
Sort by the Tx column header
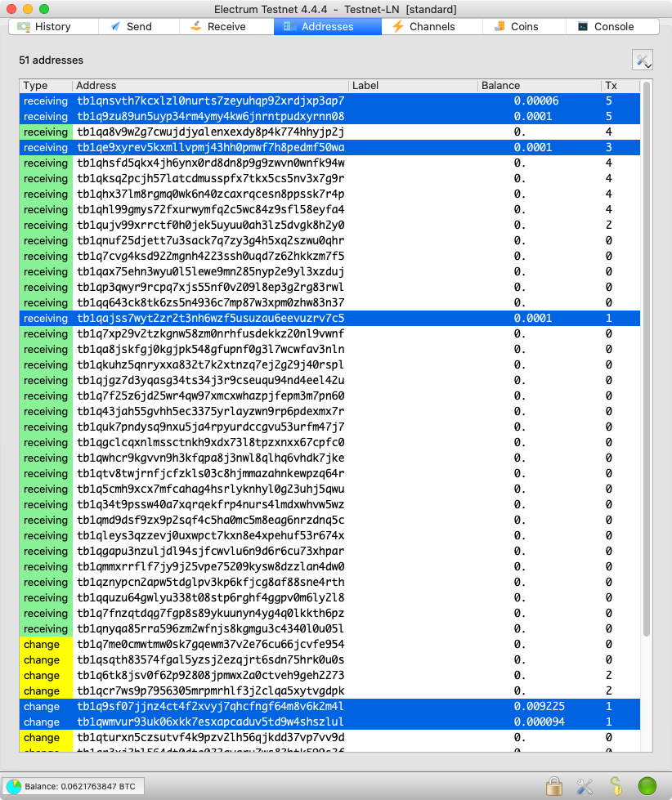pos(620,86)
